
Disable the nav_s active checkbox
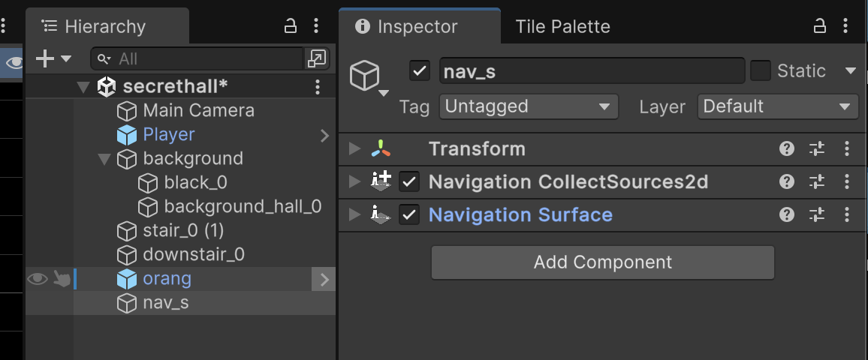coord(420,71)
